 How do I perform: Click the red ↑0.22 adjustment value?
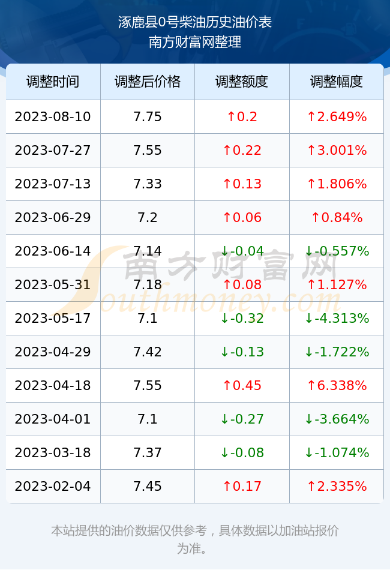pos(242,151)
